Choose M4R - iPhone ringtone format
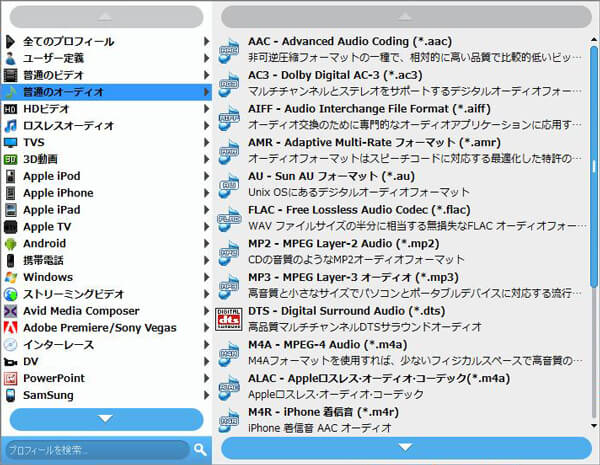 pyautogui.click(x=401, y=420)
